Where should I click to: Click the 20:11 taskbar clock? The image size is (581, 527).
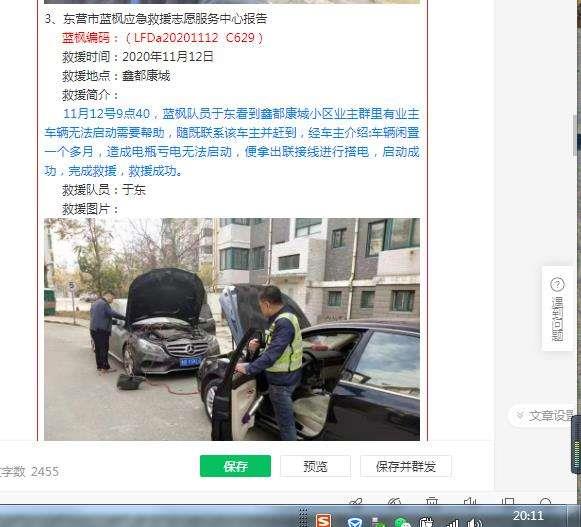click(528, 515)
